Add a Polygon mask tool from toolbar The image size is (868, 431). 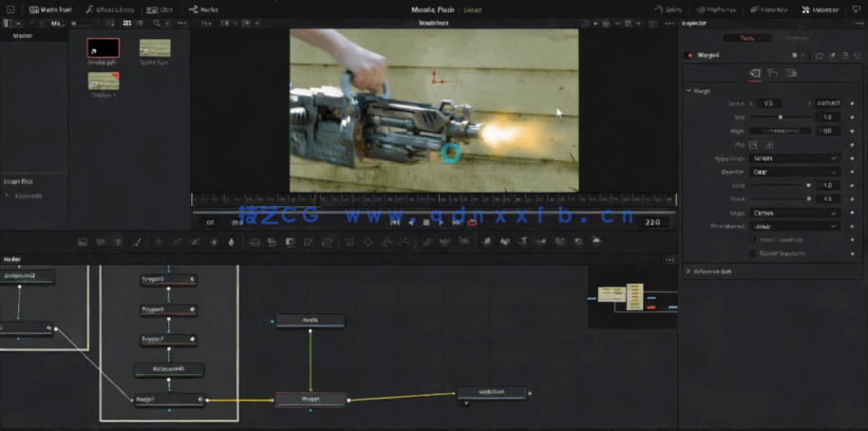click(x=387, y=242)
